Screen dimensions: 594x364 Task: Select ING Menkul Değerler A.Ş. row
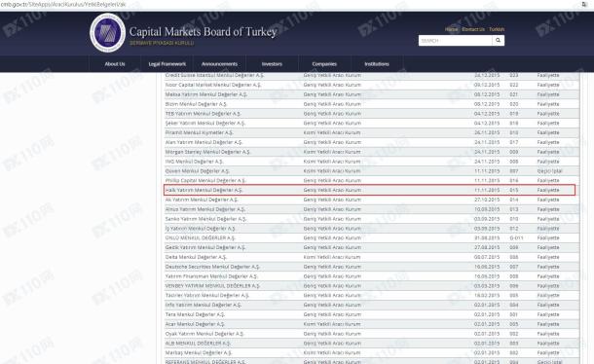click(372, 162)
